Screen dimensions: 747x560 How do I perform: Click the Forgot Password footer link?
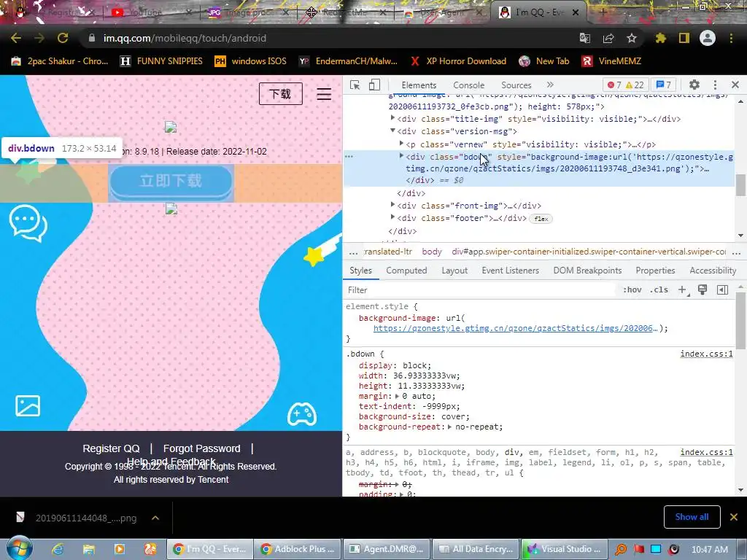pos(201,448)
